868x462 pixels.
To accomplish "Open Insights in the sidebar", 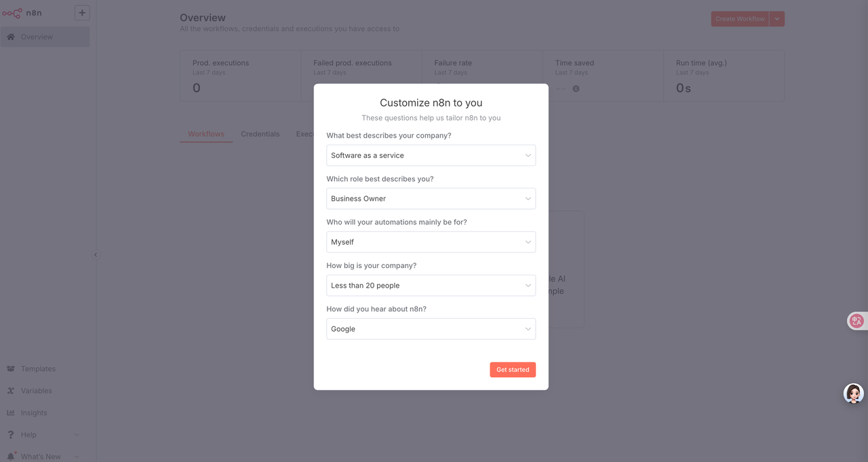I will [34, 412].
